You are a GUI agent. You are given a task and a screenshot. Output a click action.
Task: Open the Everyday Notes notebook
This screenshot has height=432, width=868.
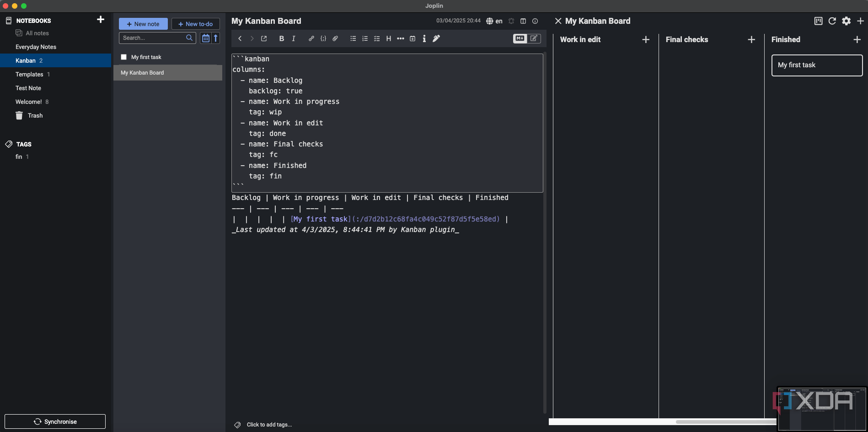(x=56, y=47)
